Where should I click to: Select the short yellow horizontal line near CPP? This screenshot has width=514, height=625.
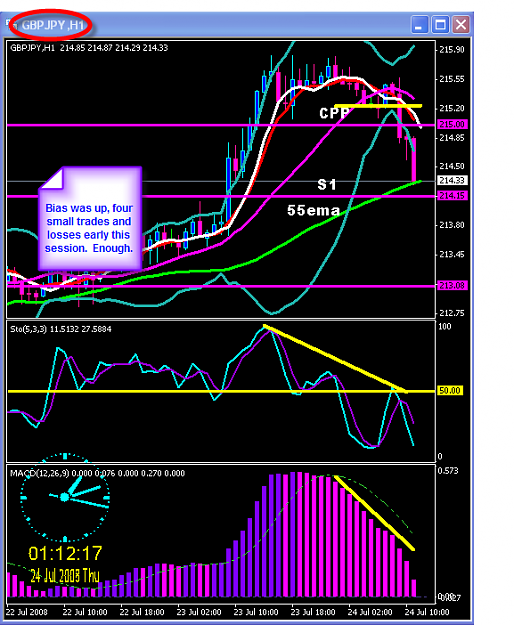pyautogui.click(x=378, y=106)
